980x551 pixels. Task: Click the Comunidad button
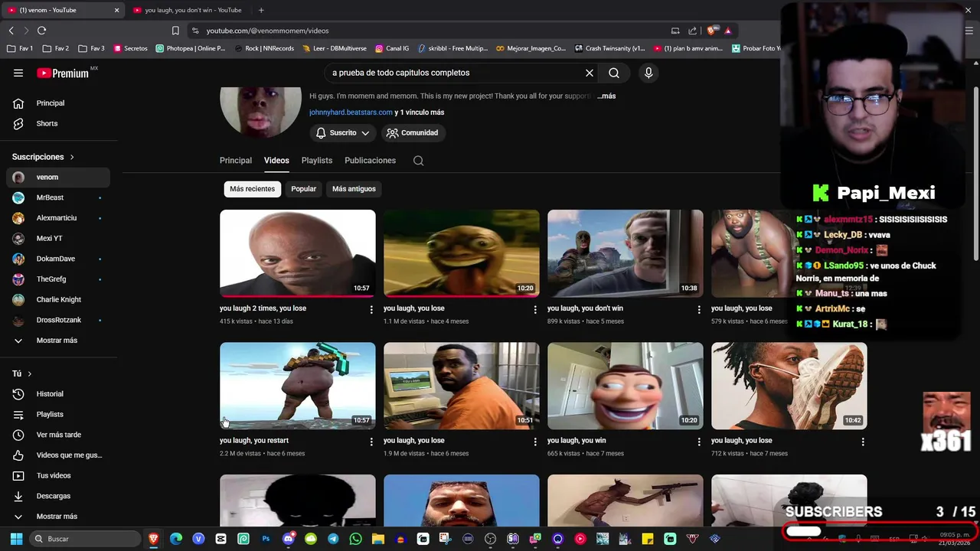413,133
